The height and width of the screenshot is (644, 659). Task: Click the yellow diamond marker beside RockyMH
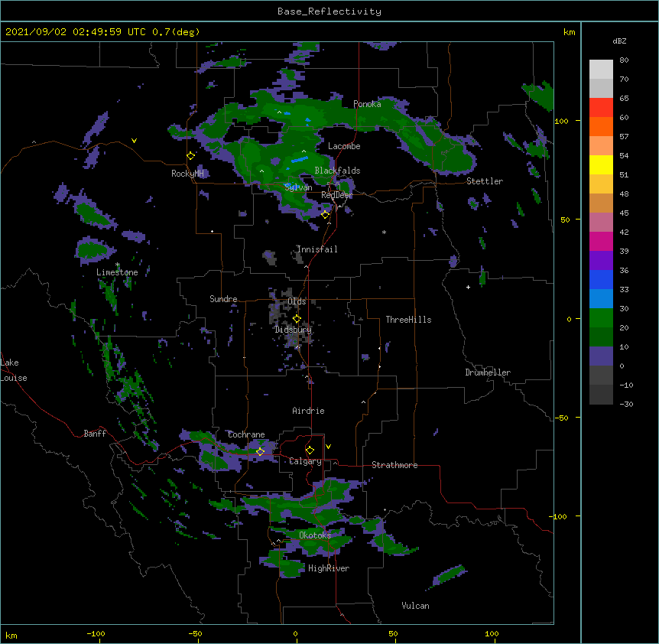point(191,156)
